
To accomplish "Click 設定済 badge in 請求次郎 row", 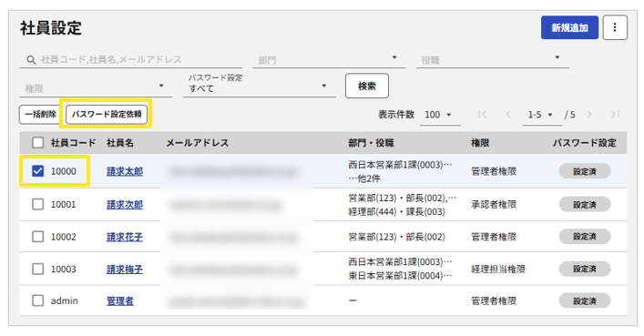I will (x=585, y=204).
